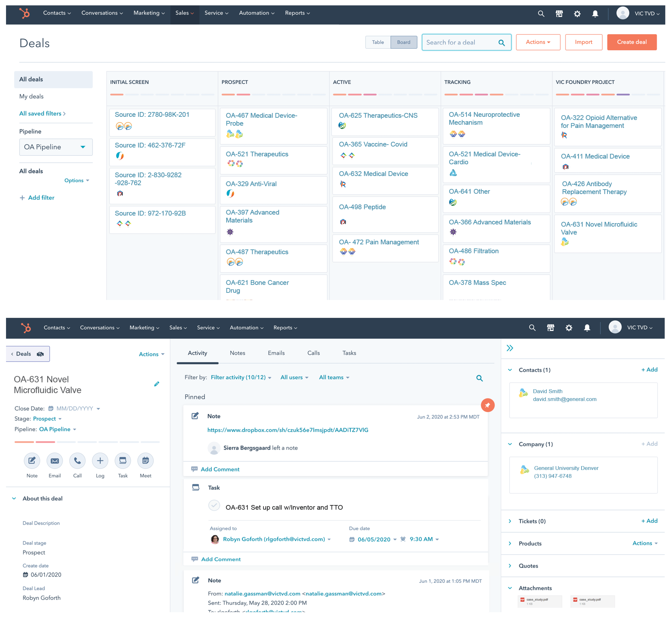Open Sales menu in top navbar

185,13
